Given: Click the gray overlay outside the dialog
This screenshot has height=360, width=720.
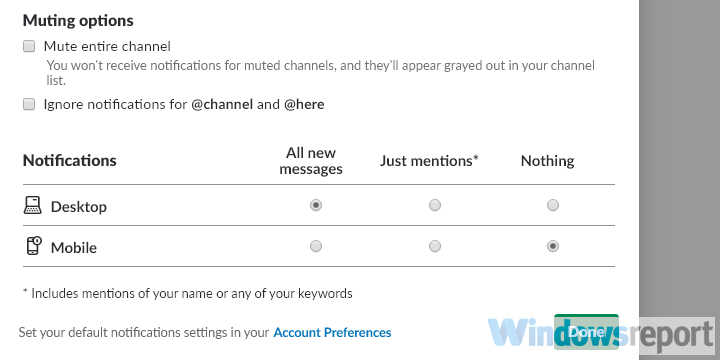Looking at the screenshot, I should tap(680, 156).
